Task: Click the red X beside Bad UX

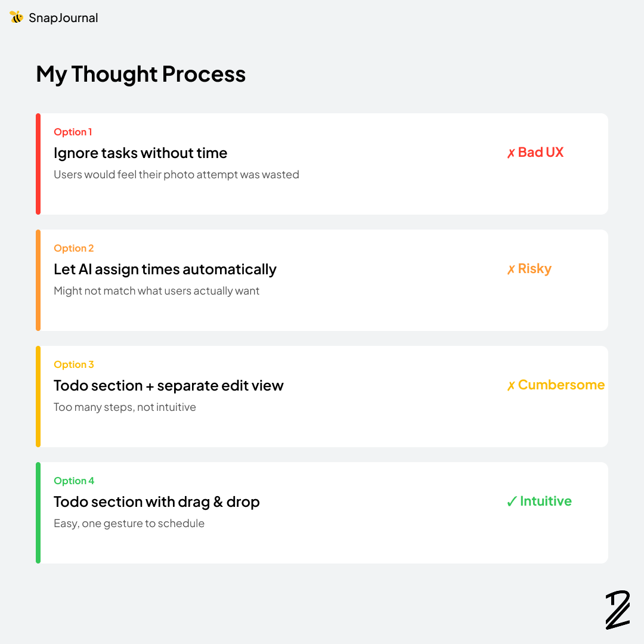Action: 511,153
